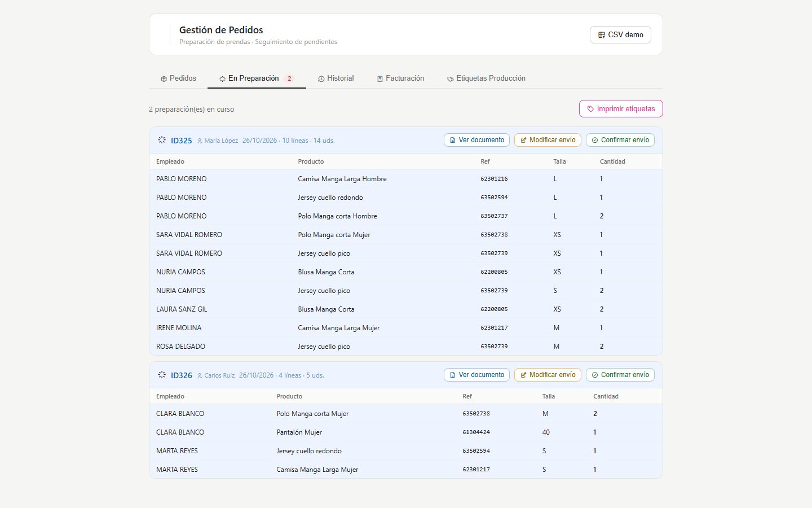Screen dimensions: 812x508
Task: Switch to the Pedidos tab
Action: 178,78
